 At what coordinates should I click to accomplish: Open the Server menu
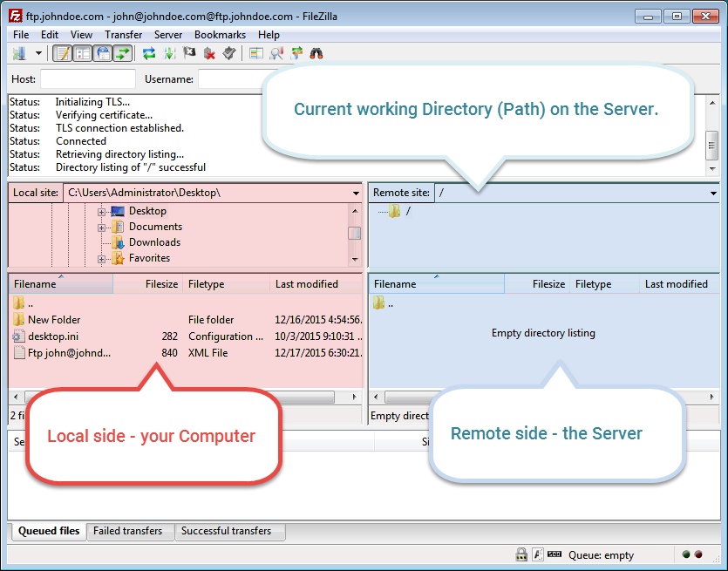[x=168, y=35]
